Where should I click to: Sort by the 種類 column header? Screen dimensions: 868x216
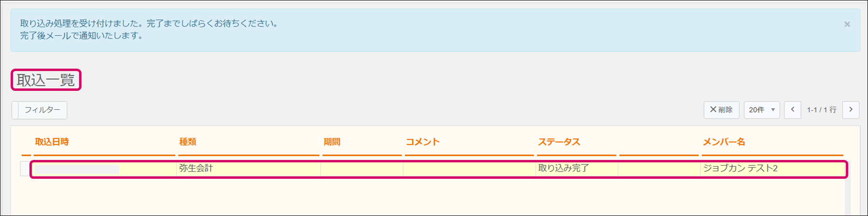click(x=188, y=142)
